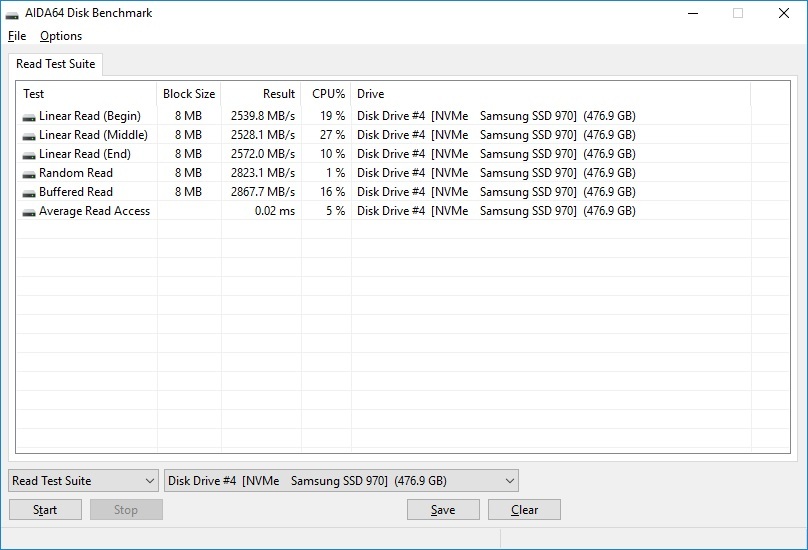
Task: Select the Buffered Read 2867.7 MB/s result
Action: [x=263, y=192]
